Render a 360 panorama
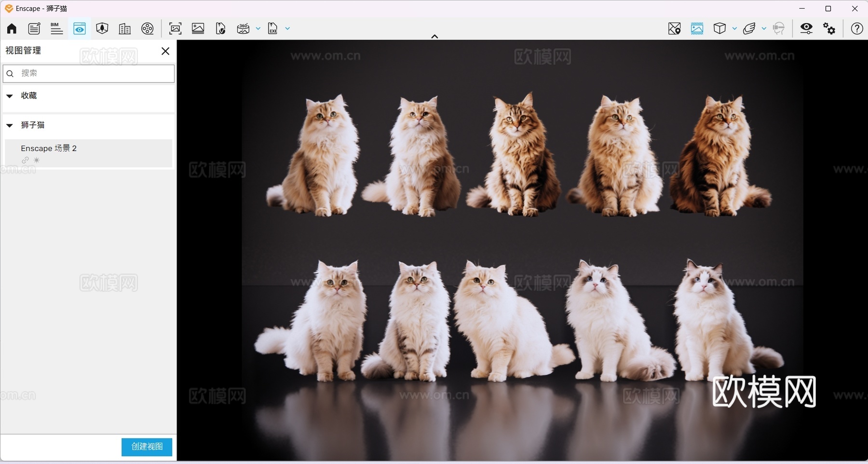This screenshot has width=868, height=464. (243, 28)
